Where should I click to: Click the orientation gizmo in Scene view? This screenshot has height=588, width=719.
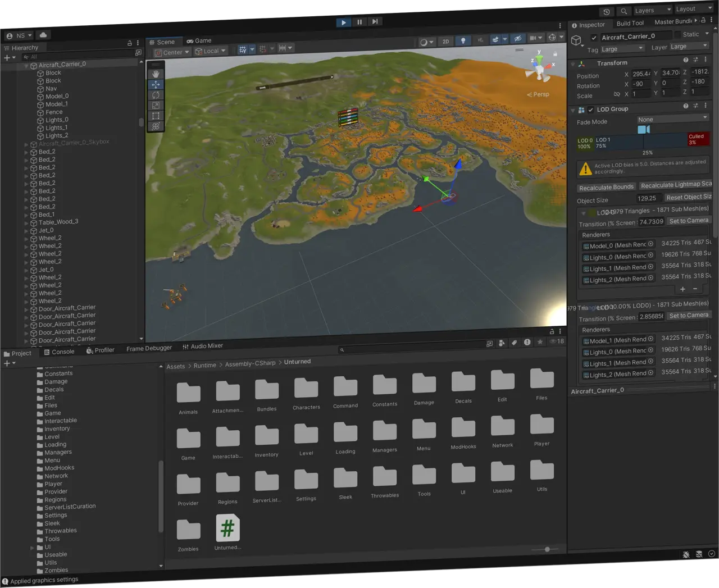[540, 67]
